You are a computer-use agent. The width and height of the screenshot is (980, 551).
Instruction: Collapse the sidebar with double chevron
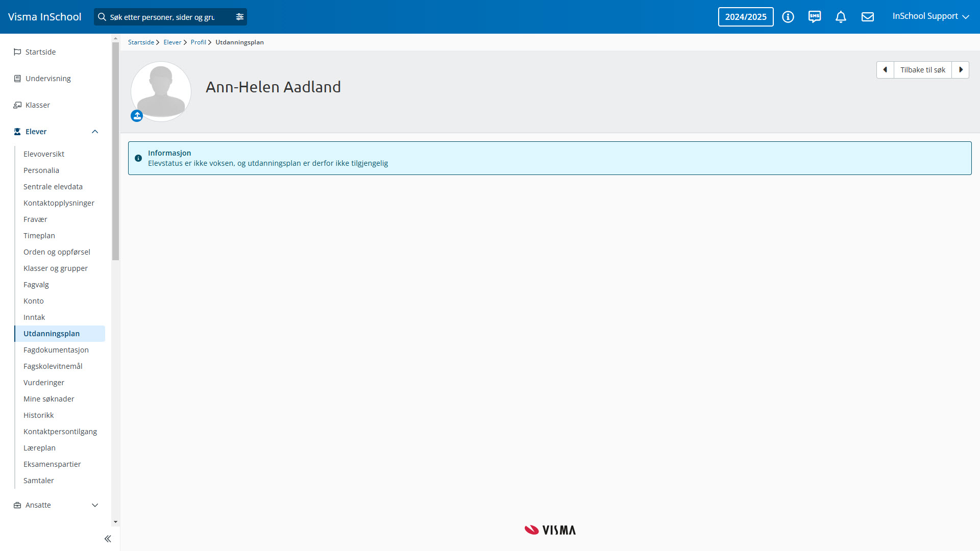click(x=108, y=539)
